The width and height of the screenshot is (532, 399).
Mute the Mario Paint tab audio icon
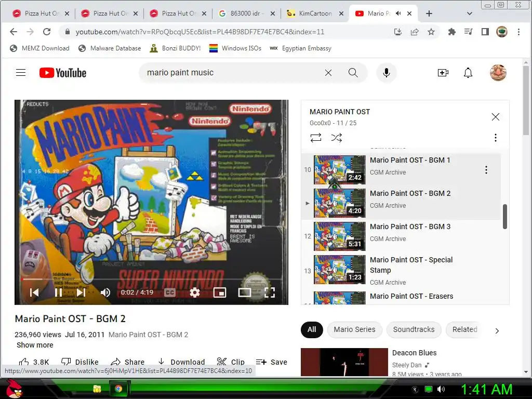pos(398,13)
